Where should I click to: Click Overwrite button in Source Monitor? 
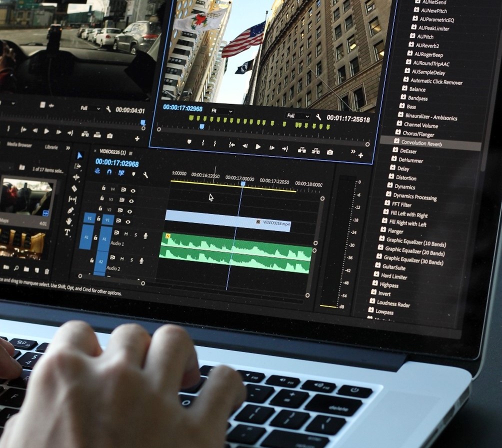[x=97, y=135]
